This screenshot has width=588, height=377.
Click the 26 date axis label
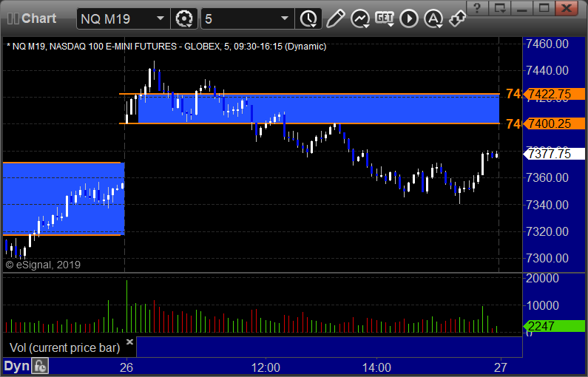point(126,367)
